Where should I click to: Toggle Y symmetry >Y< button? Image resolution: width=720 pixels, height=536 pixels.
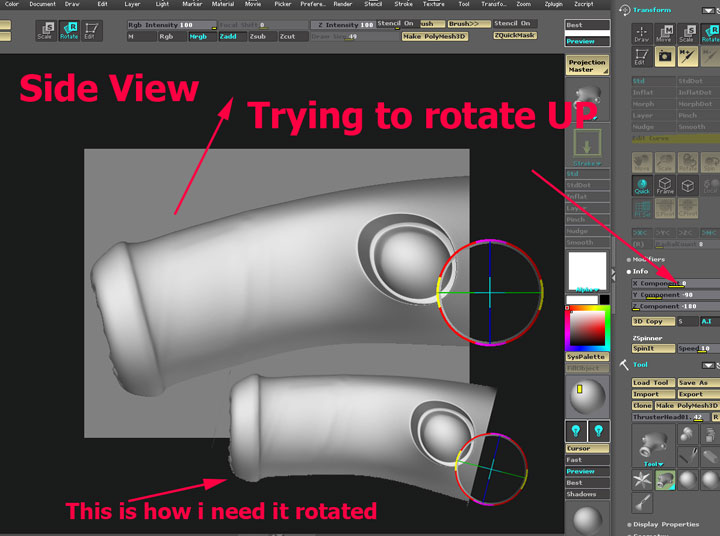(x=664, y=233)
